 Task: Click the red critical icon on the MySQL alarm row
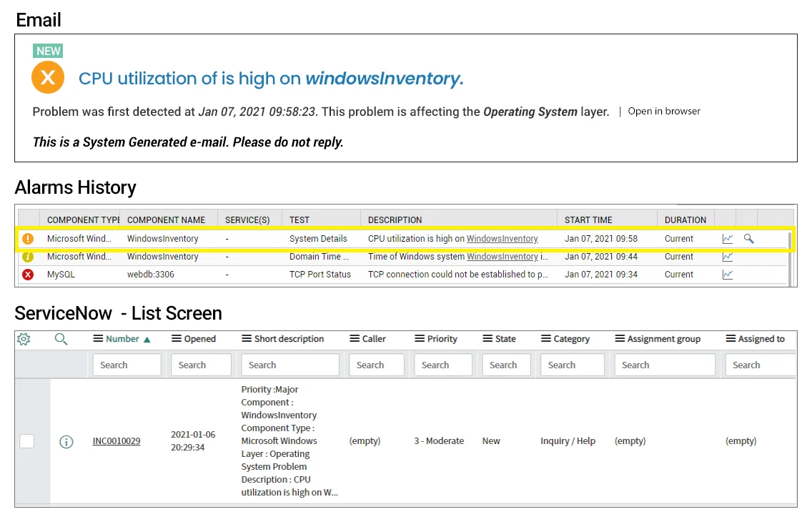(28, 275)
